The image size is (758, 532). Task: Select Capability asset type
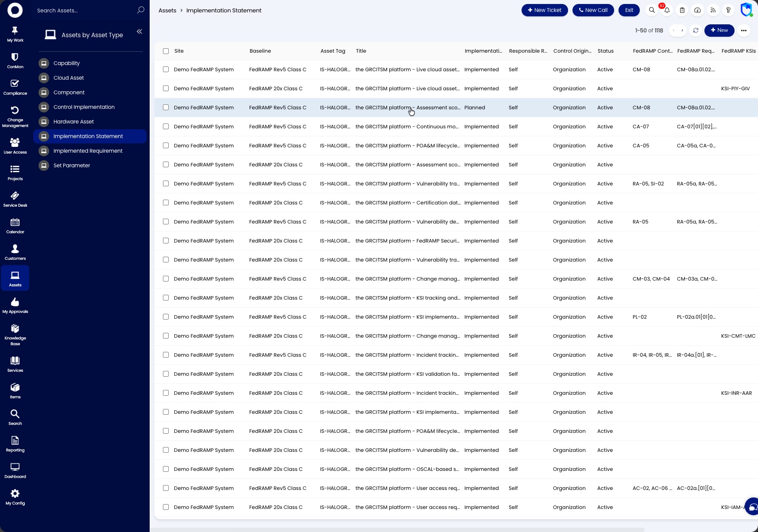click(90, 63)
